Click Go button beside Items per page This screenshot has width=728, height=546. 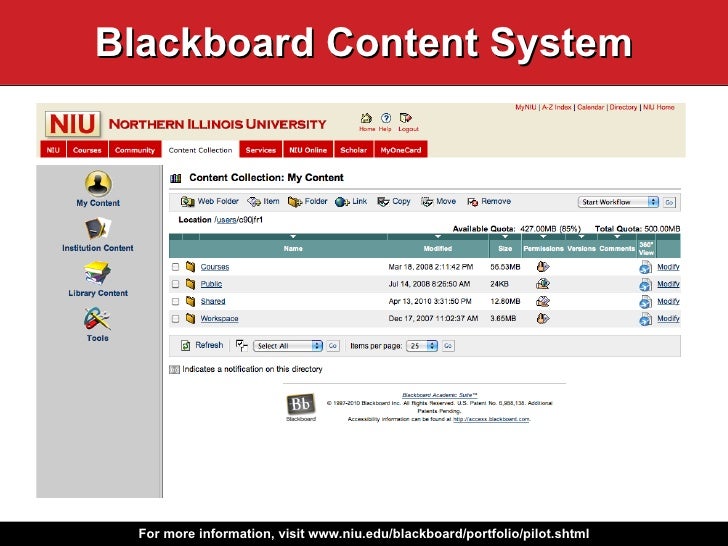pos(448,346)
